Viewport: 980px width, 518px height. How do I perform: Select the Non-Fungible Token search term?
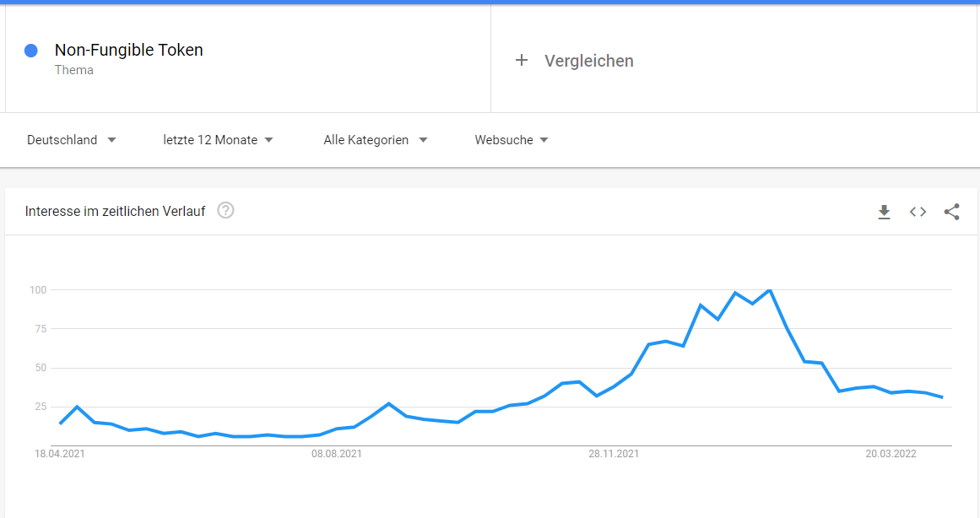click(128, 50)
